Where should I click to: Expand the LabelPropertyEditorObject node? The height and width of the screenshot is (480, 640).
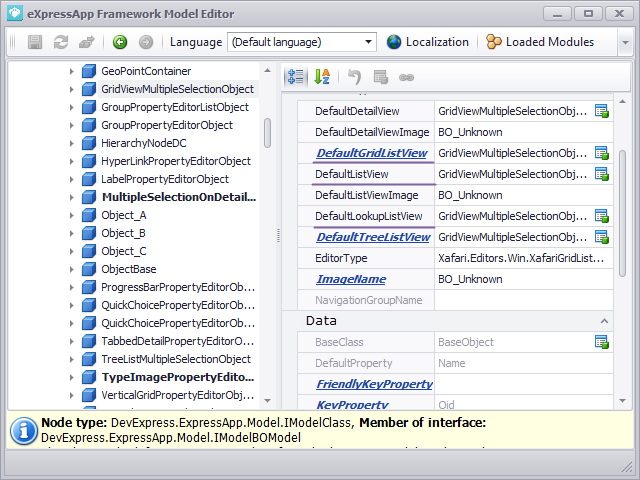pyautogui.click(x=71, y=179)
